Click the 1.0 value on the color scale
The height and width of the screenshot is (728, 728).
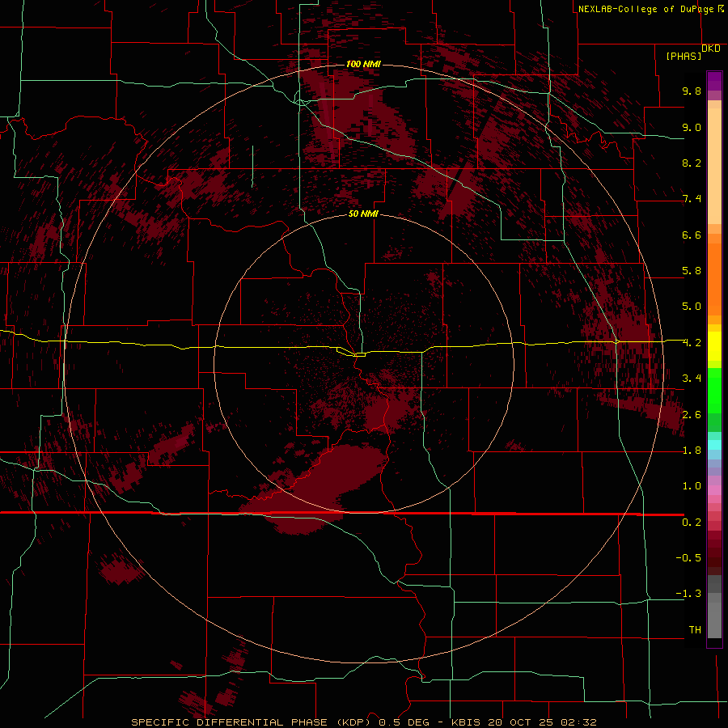click(692, 486)
